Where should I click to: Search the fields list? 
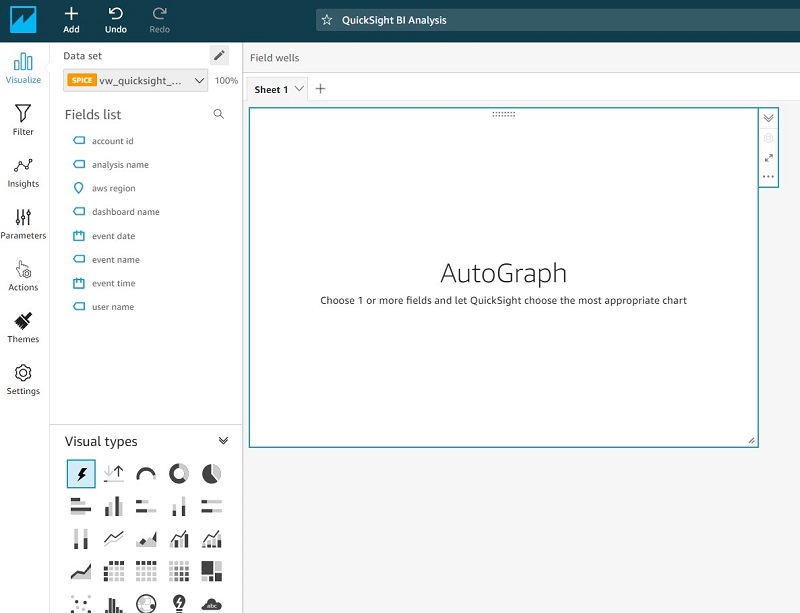point(218,114)
